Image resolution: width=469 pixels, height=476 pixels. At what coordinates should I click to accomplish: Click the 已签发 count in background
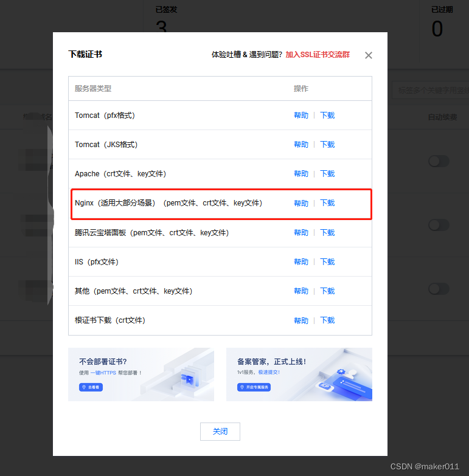(161, 27)
